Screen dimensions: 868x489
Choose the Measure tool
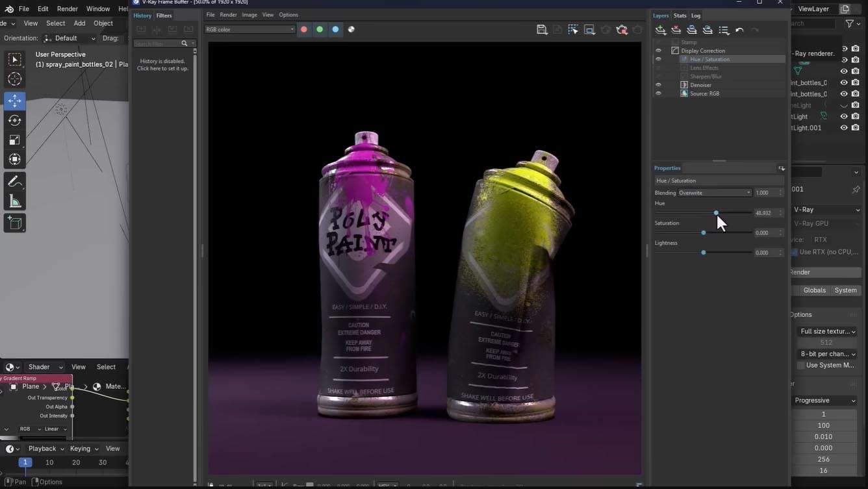click(x=14, y=202)
